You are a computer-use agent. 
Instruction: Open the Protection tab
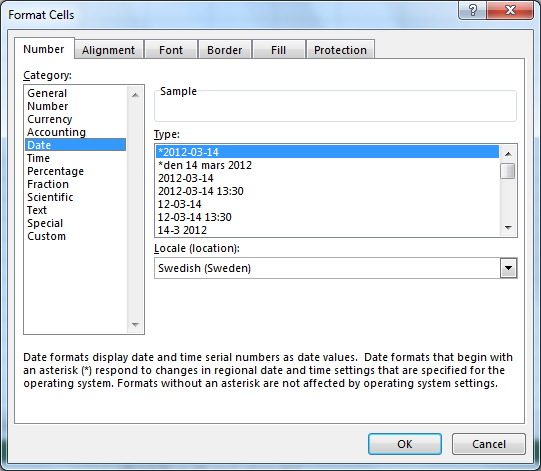pos(340,50)
